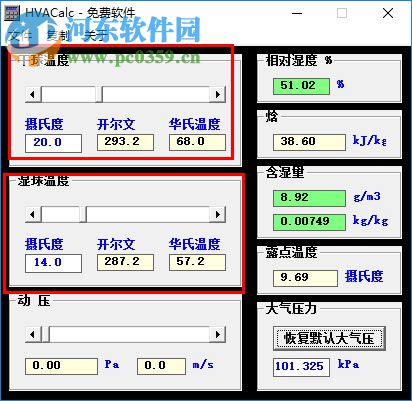This screenshot has height=401, width=412.
Task: Click air velocity m/s field showing 0.0
Action: [x=161, y=366]
